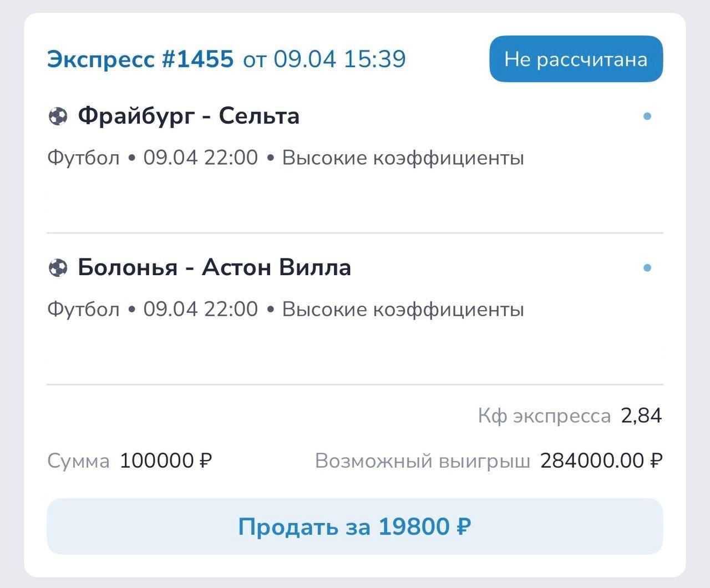Click the blue status dot for Болонья - Астон Вилла
Image resolution: width=710 pixels, height=588 pixels.
647,268
